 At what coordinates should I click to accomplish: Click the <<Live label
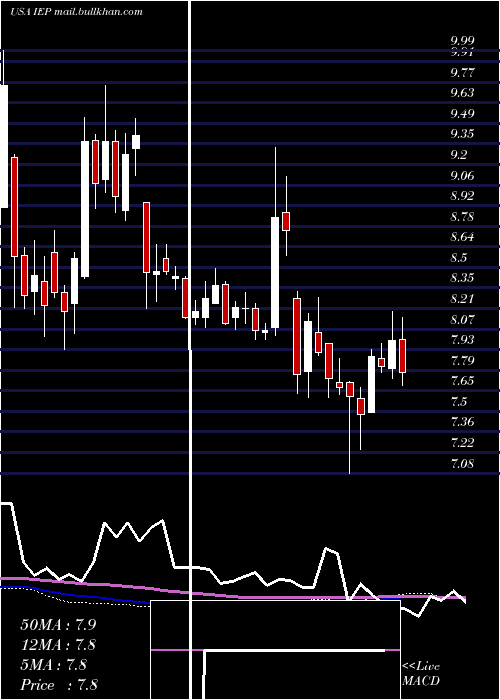(421, 666)
